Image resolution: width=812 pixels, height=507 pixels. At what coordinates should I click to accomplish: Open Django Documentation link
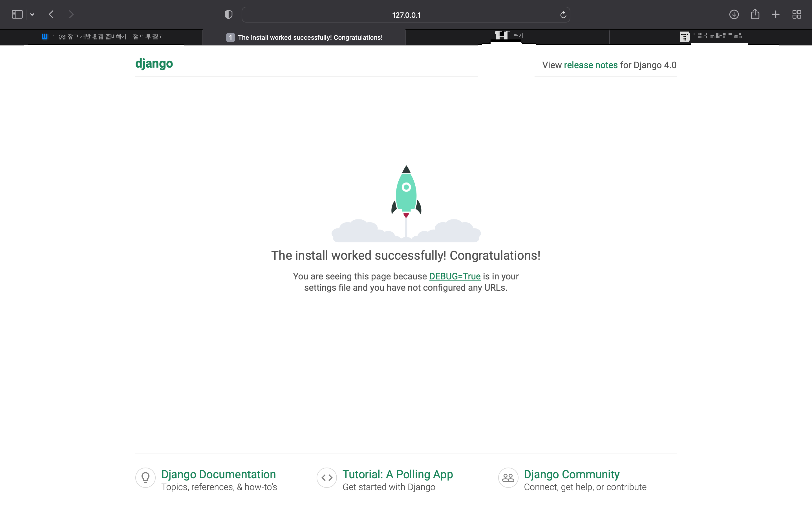219,474
